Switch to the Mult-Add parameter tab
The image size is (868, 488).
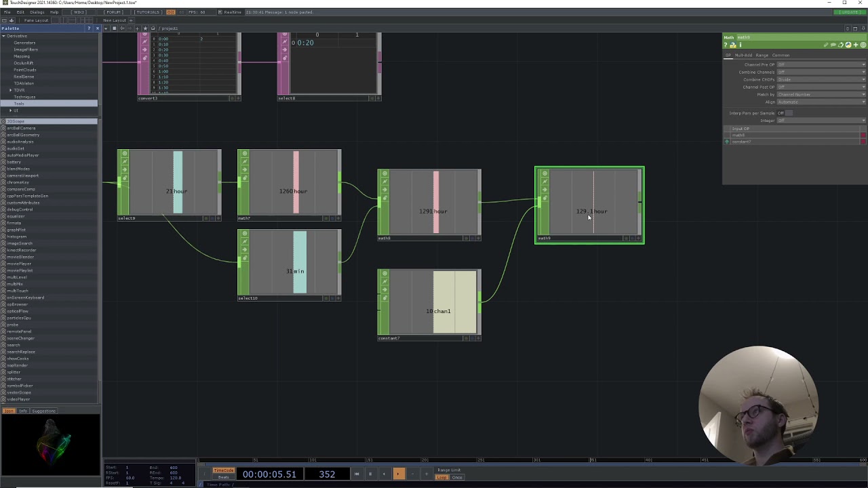pyautogui.click(x=744, y=55)
